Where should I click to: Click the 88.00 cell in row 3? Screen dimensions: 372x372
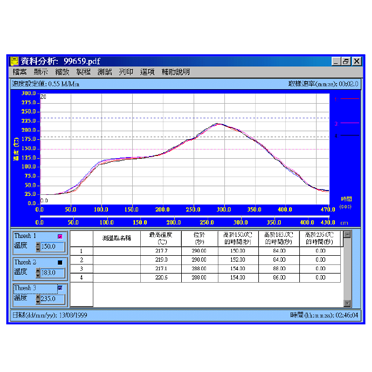(279, 269)
